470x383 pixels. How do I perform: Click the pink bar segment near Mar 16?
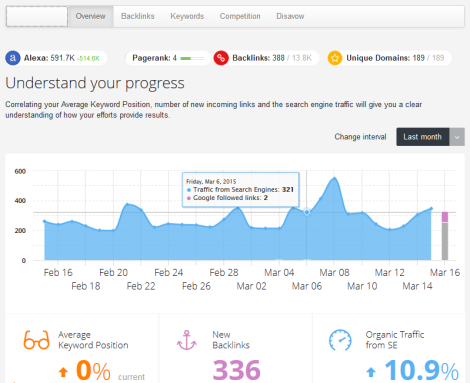pos(445,217)
